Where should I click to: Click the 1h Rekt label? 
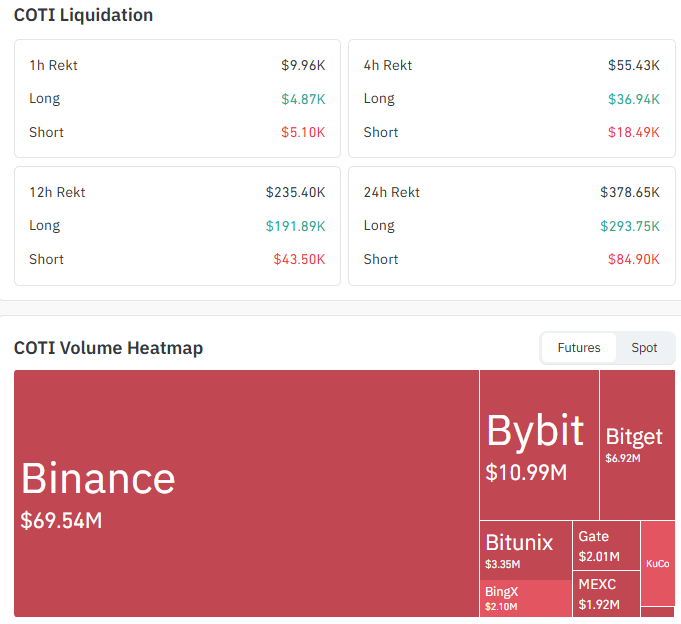click(53, 65)
